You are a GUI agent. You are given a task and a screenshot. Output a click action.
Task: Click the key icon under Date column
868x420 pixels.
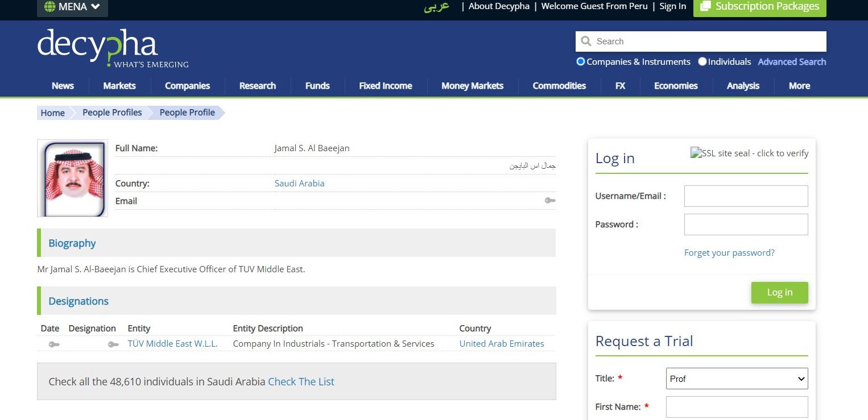pos(54,344)
